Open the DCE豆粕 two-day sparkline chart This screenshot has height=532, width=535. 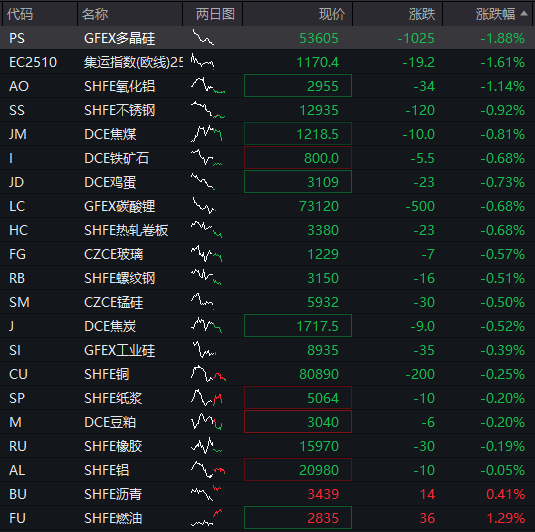tap(206, 421)
